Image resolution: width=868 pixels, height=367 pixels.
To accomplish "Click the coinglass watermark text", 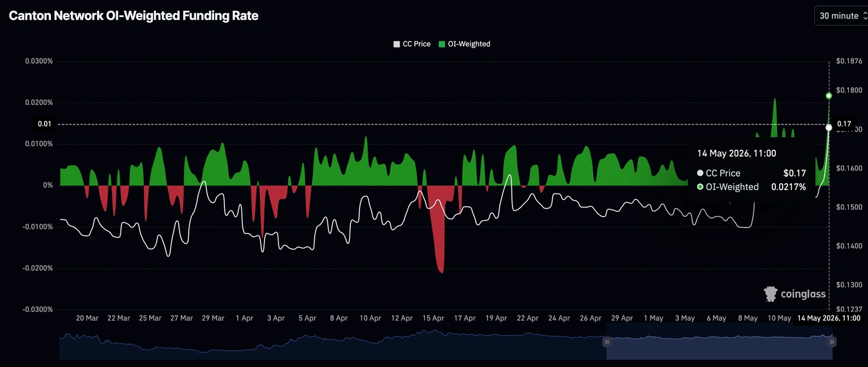I will [x=803, y=294].
